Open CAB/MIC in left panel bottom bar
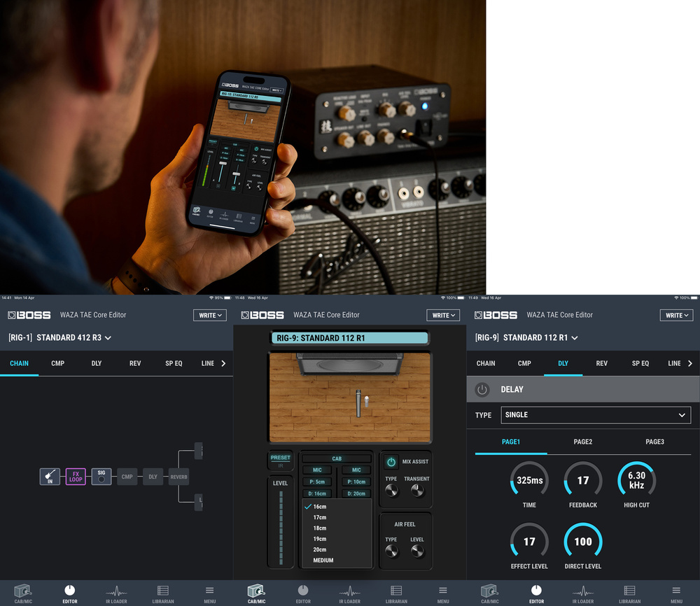Screen dimensions: 700x606 [x=23, y=594]
